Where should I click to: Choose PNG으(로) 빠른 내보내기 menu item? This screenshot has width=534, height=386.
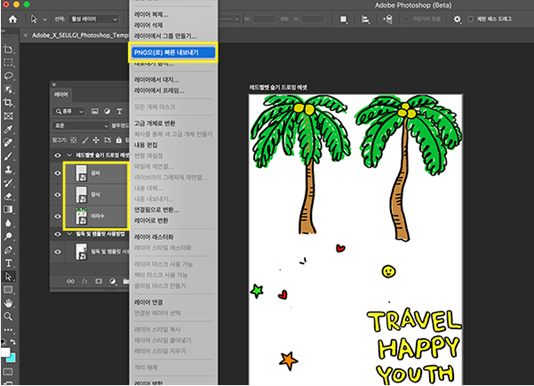(173, 52)
